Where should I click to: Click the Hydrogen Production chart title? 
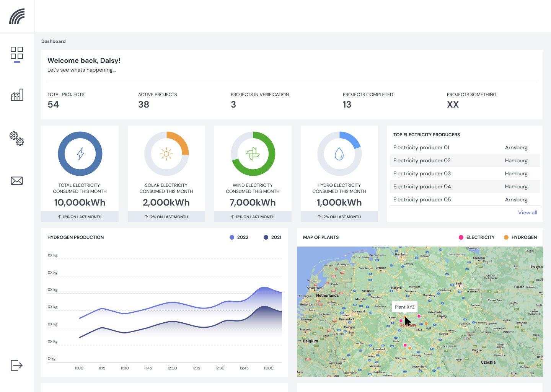[76, 237]
